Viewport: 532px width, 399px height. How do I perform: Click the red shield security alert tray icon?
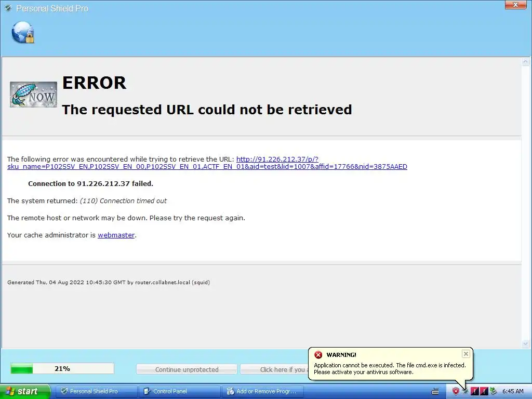tap(456, 391)
